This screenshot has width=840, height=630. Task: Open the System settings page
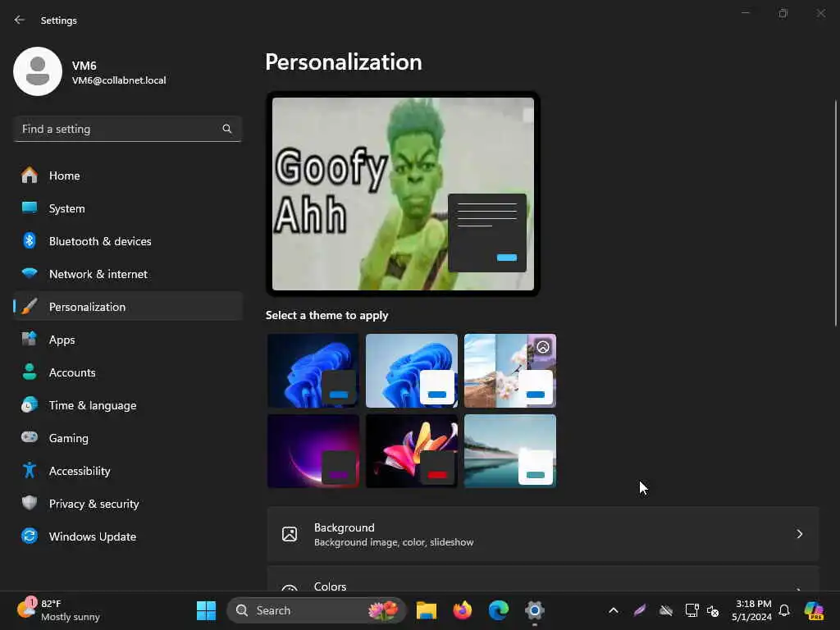(127, 208)
